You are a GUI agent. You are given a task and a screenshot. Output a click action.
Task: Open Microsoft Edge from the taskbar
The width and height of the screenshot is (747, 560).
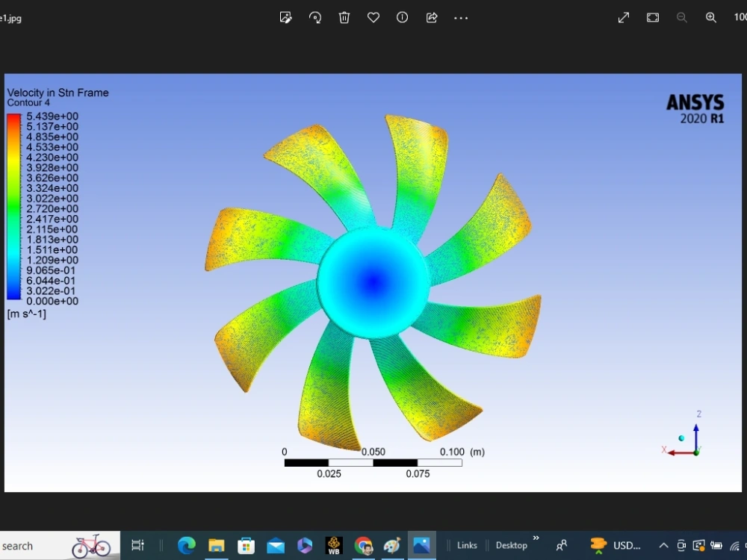point(186,545)
